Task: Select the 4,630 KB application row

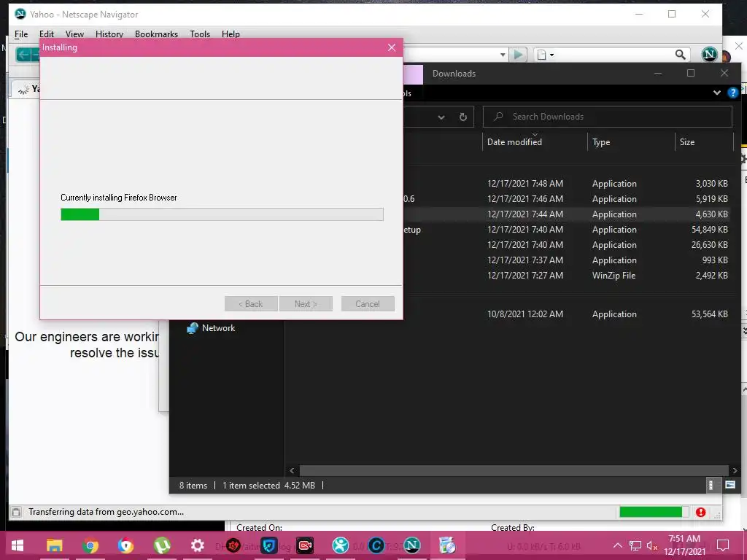Action: click(568, 214)
